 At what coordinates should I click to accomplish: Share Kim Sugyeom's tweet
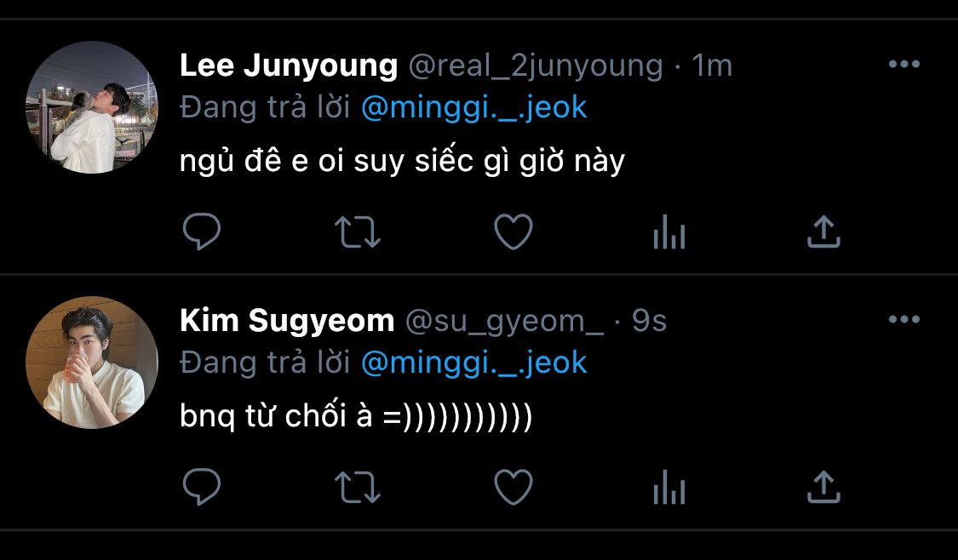pyautogui.click(x=823, y=488)
